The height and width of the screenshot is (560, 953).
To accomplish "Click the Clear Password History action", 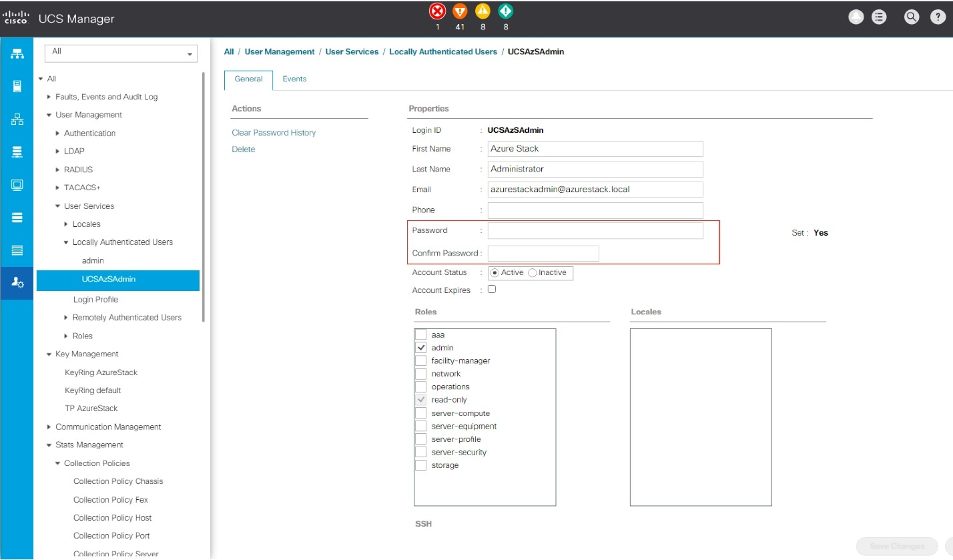I will click(x=274, y=133).
